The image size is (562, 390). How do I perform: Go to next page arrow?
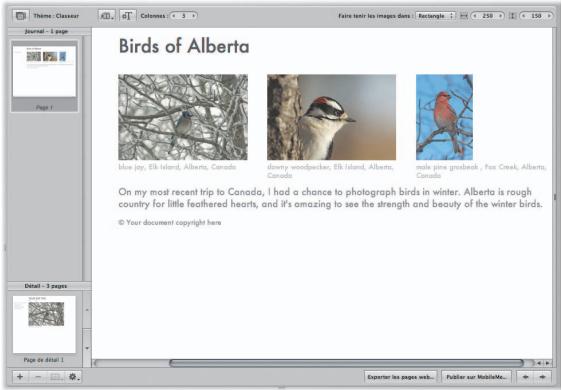coord(542,377)
